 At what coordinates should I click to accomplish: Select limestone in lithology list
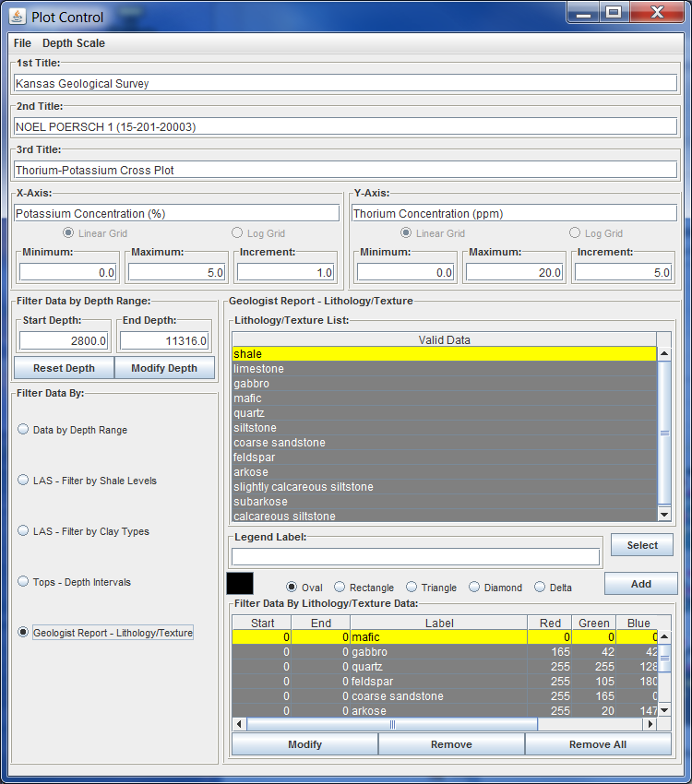pos(444,369)
